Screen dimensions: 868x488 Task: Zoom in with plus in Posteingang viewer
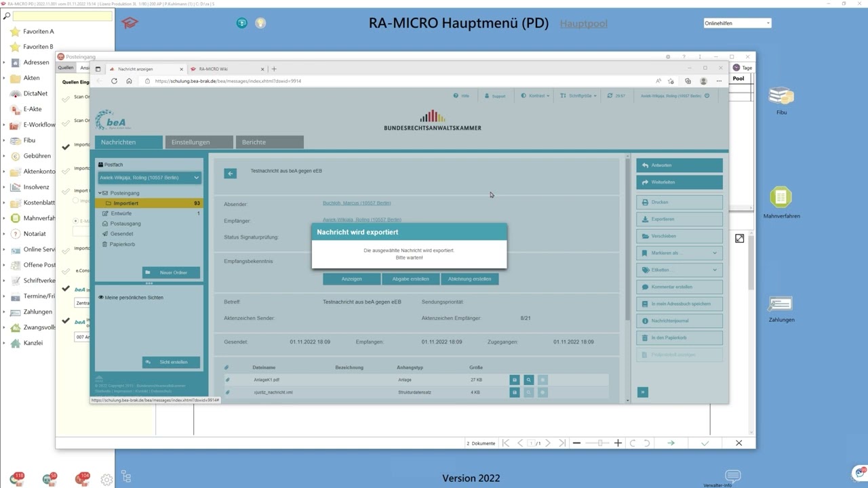tap(618, 443)
